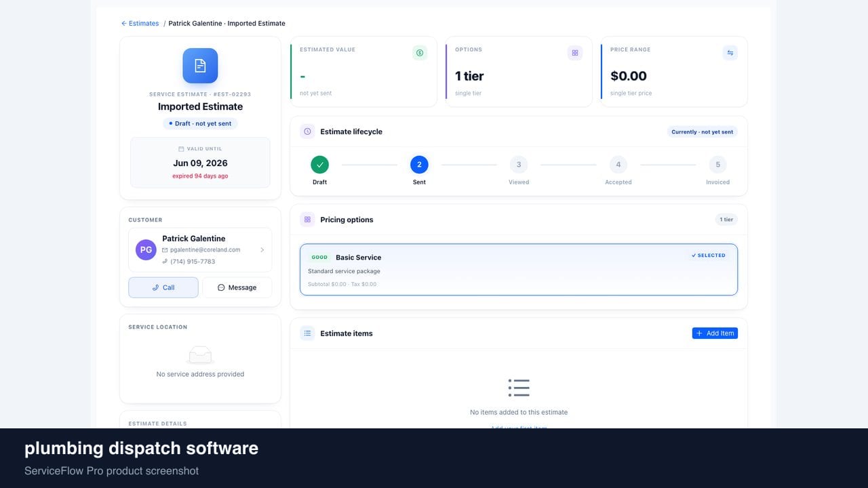Click the phone icon next to customer number
Screen dimensions: 868x488
point(165,262)
